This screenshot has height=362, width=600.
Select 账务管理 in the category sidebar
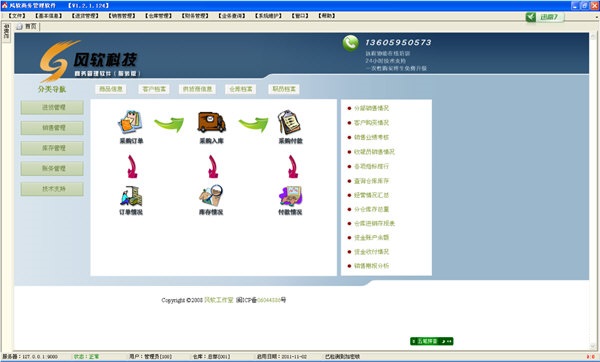pyautogui.click(x=52, y=168)
